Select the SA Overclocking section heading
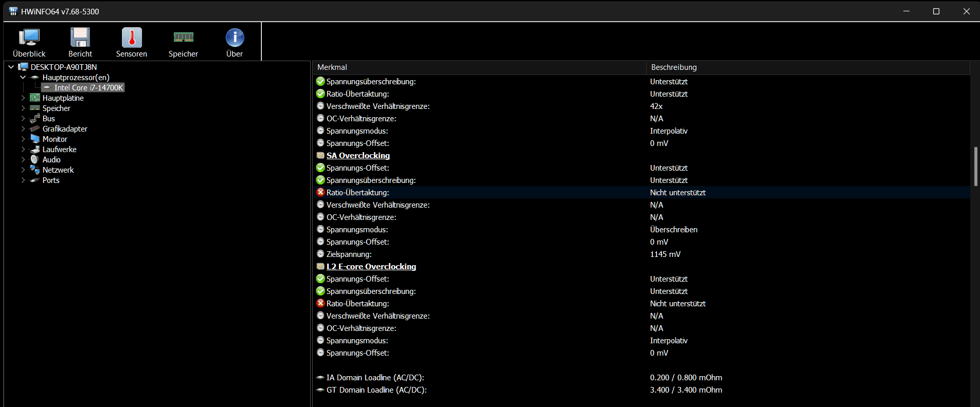Screen dimensions: 980x407 click(x=358, y=156)
